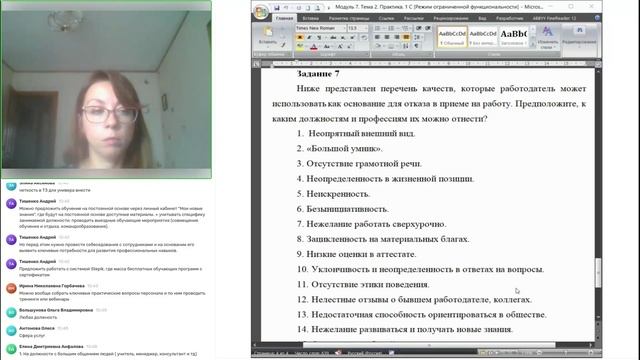Click the red font color button

pos(314,46)
